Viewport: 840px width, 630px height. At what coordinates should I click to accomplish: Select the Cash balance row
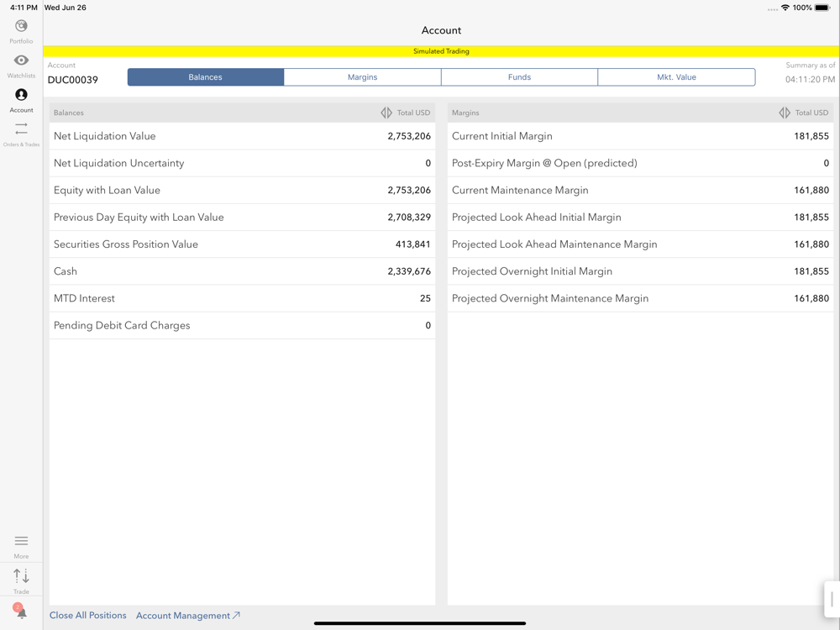coord(242,271)
